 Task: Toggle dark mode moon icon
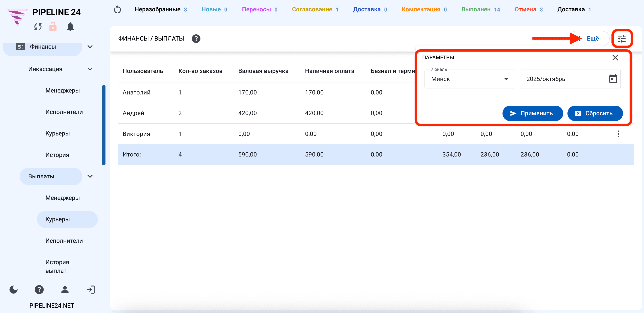tap(14, 290)
